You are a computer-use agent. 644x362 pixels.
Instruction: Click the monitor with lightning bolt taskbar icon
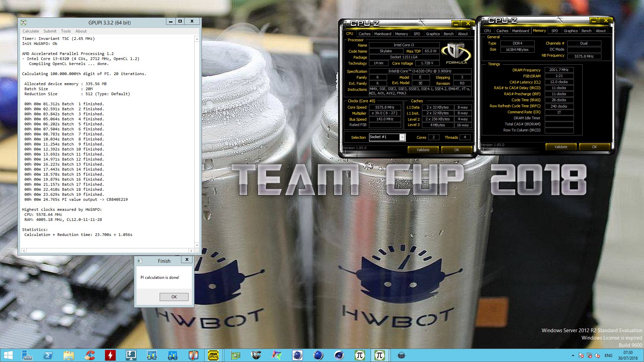pos(131,355)
